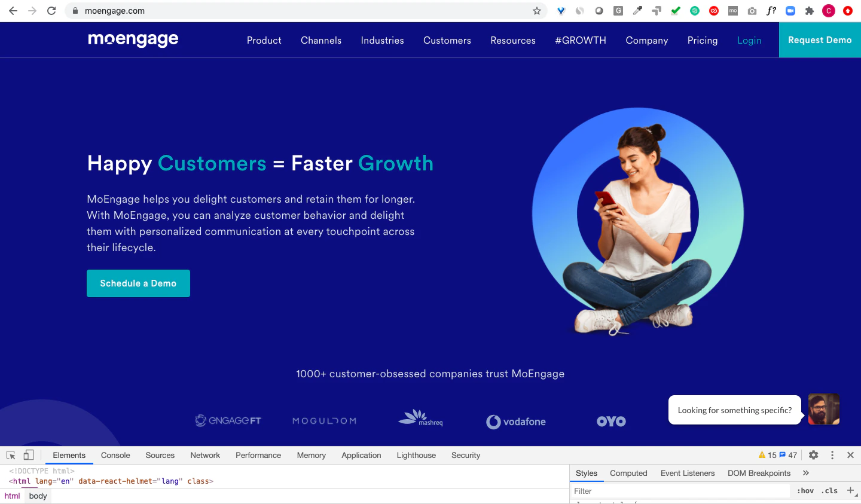Open the #GROWTH nav item
Viewport: 861px width, 504px height.
(x=581, y=40)
